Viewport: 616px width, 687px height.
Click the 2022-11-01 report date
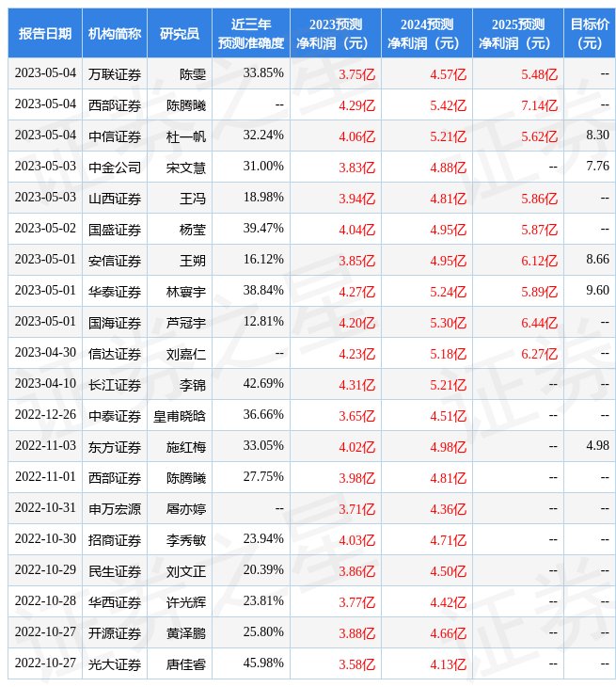[x=45, y=477]
